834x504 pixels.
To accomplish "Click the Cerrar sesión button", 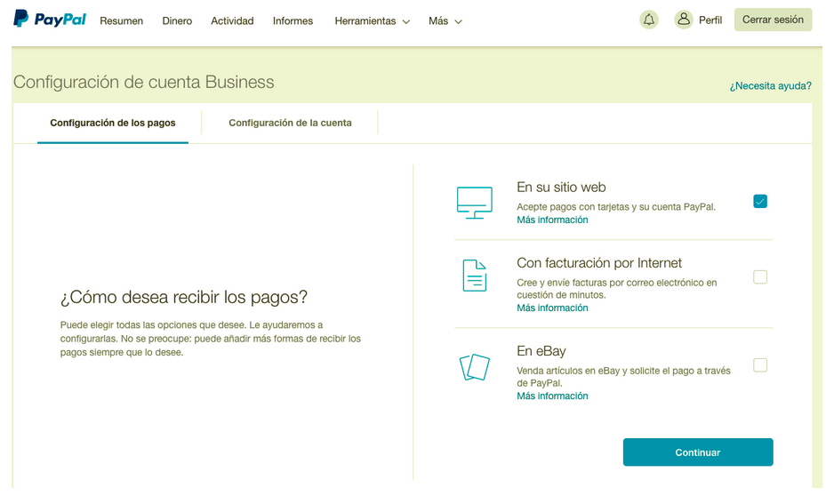I will pyautogui.click(x=773, y=20).
